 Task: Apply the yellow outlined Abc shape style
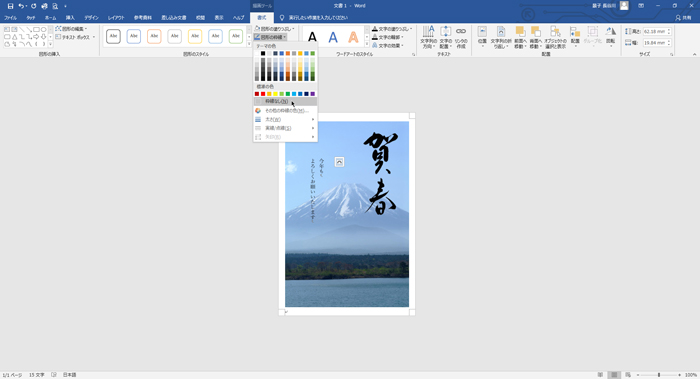[195, 36]
